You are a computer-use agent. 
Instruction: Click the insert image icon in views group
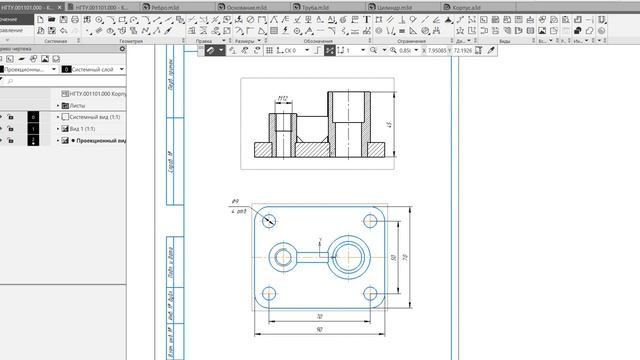542,31
